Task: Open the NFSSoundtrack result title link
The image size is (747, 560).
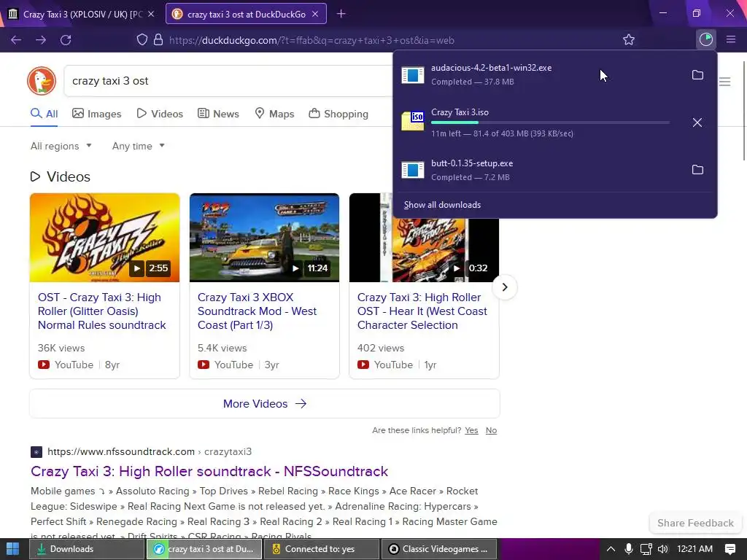Action: pos(209,471)
